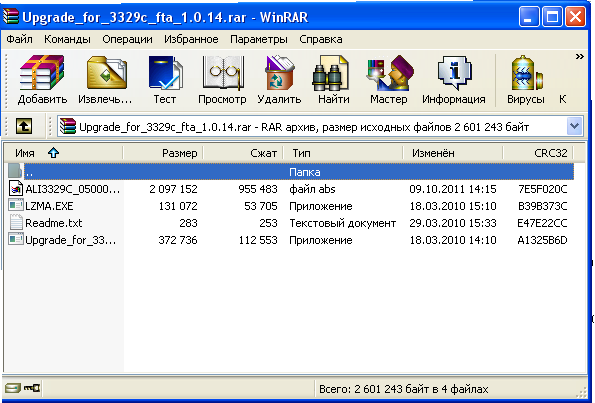This screenshot has height=403, width=595.
Task: Sort by the Имя column header
Action: click(x=63, y=153)
